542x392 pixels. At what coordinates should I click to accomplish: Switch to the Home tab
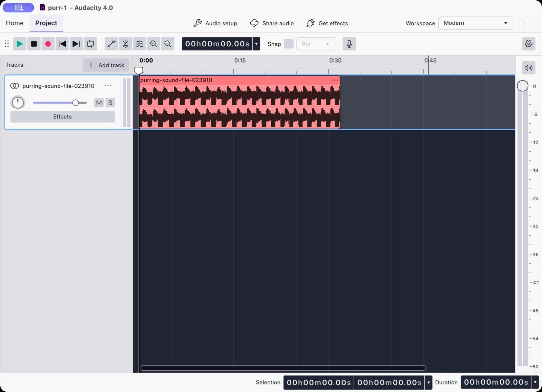[15, 23]
